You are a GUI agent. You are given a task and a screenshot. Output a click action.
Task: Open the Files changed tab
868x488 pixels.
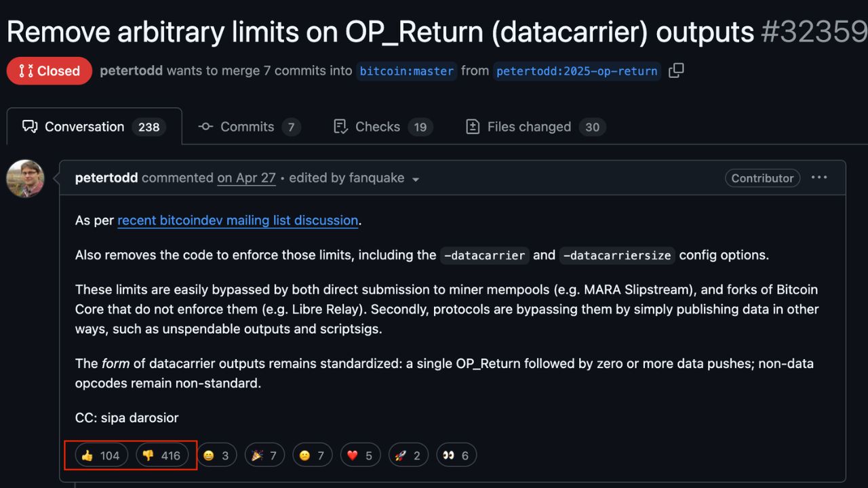coord(536,127)
